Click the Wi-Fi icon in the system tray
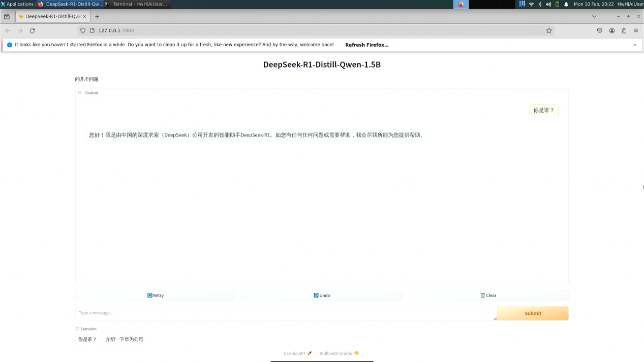The height and width of the screenshot is (362, 644). point(531,4)
